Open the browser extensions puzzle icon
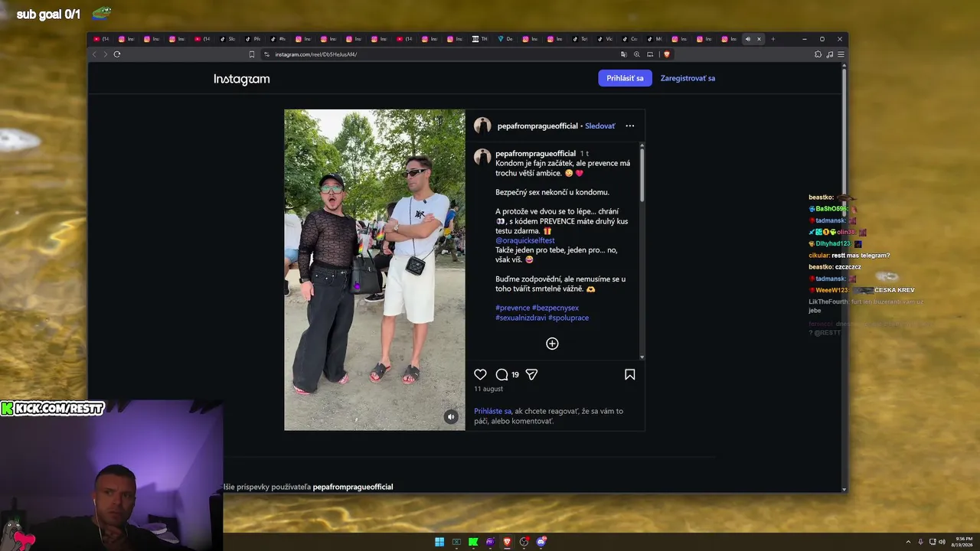 [818, 54]
